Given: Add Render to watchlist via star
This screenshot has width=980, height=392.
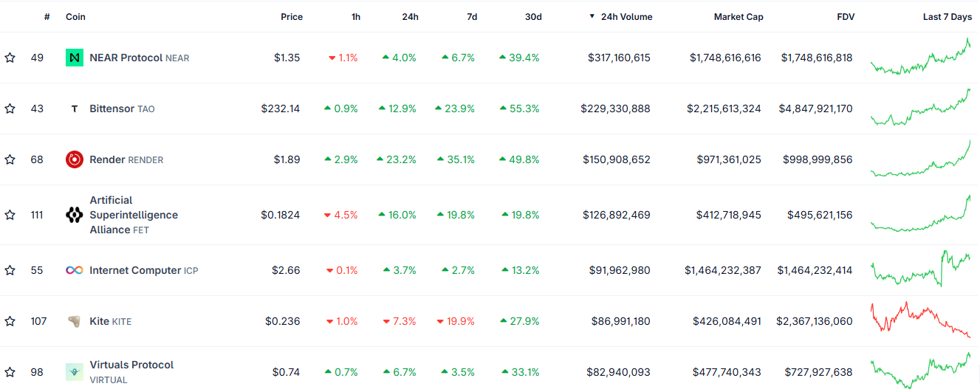Looking at the screenshot, I should tap(10, 159).
